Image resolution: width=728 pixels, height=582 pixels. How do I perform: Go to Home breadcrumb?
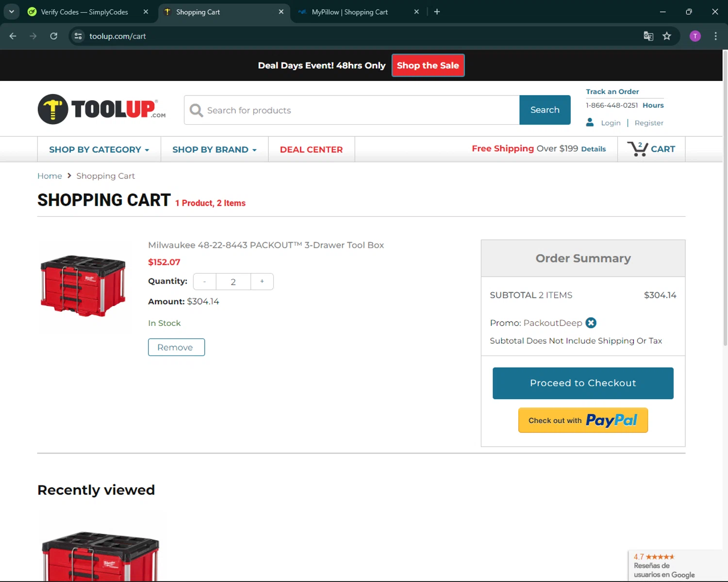coord(50,176)
